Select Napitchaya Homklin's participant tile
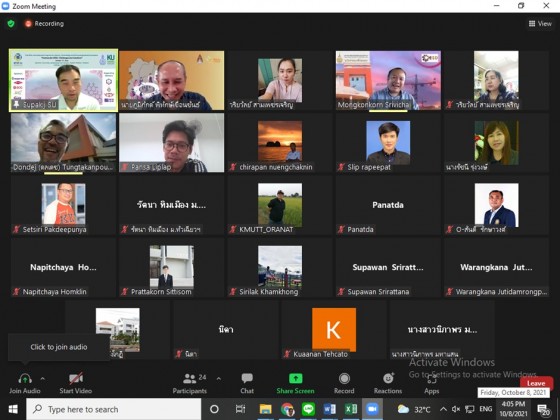This screenshot has width=560, height=420. 63,268
